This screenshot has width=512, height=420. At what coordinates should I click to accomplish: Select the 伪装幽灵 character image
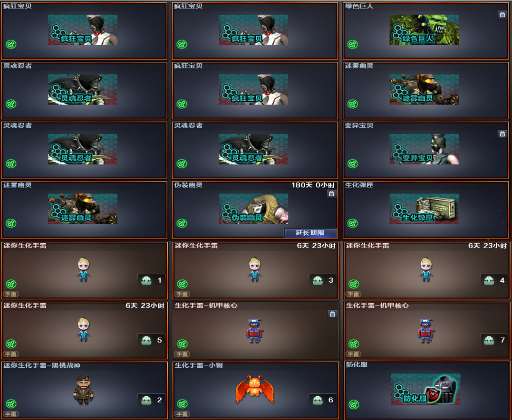(253, 209)
